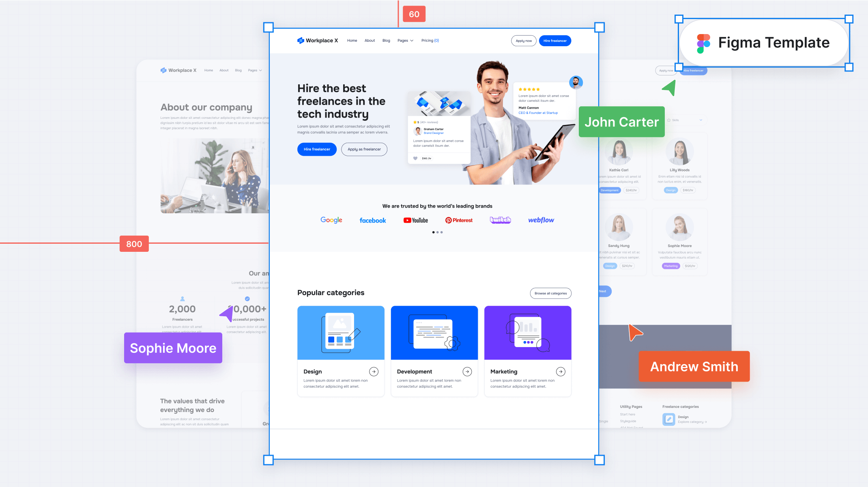Click the Design category arrow icon
The image size is (868, 487).
[x=374, y=371]
